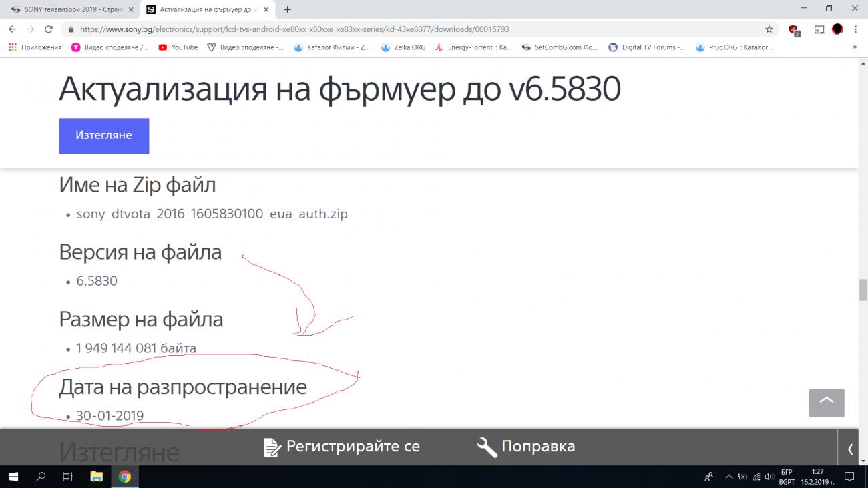Open the Chrome profile avatar
Image resolution: width=868 pixels, height=488 pixels.
pos(837,29)
